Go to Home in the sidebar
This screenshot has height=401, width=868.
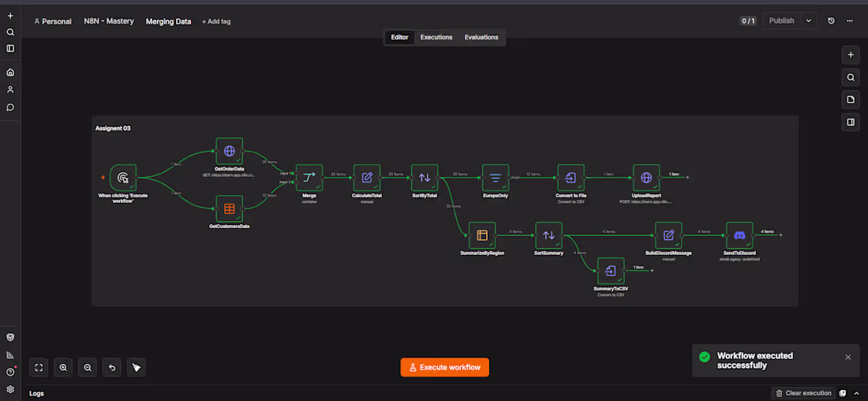(x=10, y=72)
